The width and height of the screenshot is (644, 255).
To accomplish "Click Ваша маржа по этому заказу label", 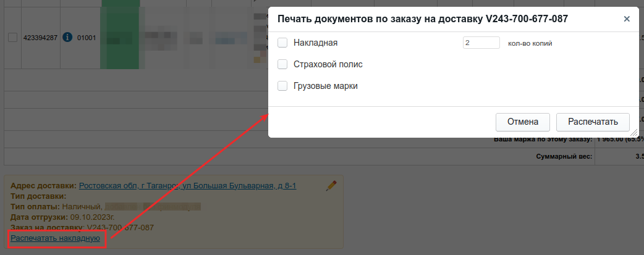I will coord(543,139).
